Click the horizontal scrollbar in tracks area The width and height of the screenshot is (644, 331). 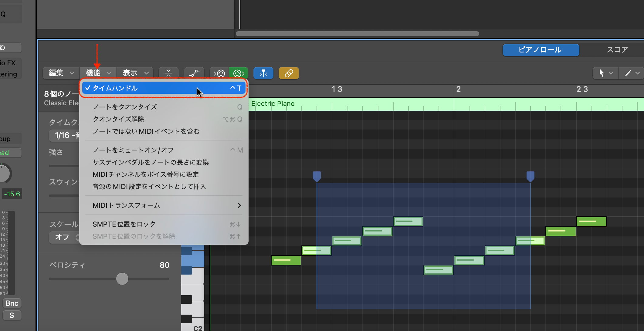pos(357,34)
